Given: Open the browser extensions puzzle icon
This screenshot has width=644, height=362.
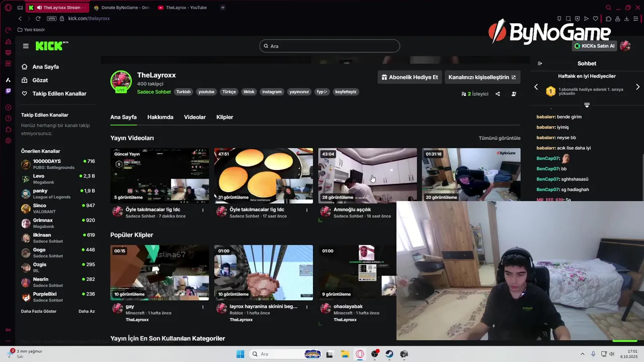Looking at the screenshot, I should point(608,19).
